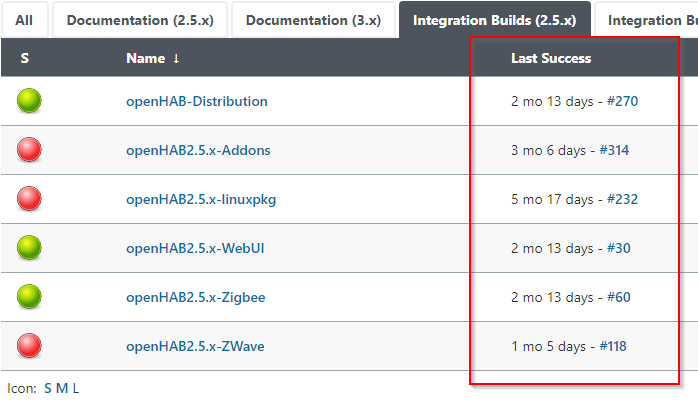Screen dimensions: 698x401
Task: Open the openHAB2.5.x-Zigbee job
Action: tap(195, 297)
